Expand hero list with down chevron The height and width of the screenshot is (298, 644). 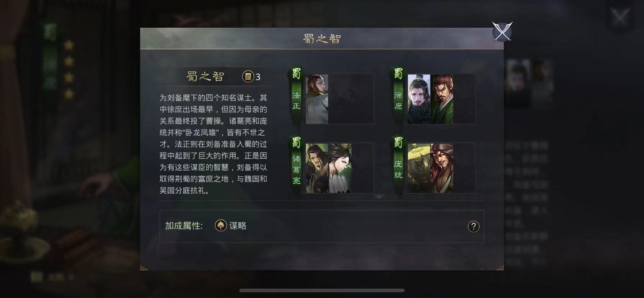379,197
